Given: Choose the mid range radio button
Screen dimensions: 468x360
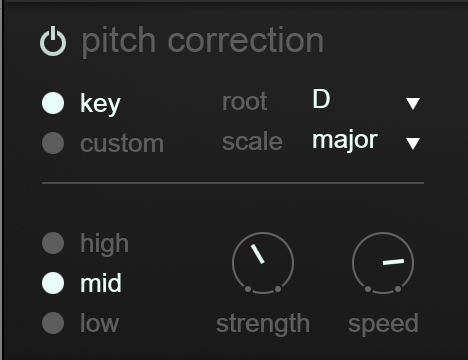Looking at the screenshot, I should click(53, 283).
